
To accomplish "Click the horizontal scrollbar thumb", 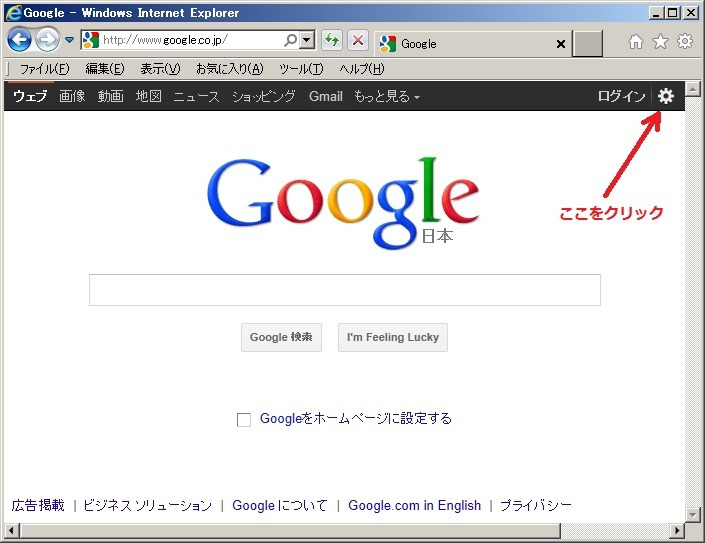I will click(x=290, y=530).
